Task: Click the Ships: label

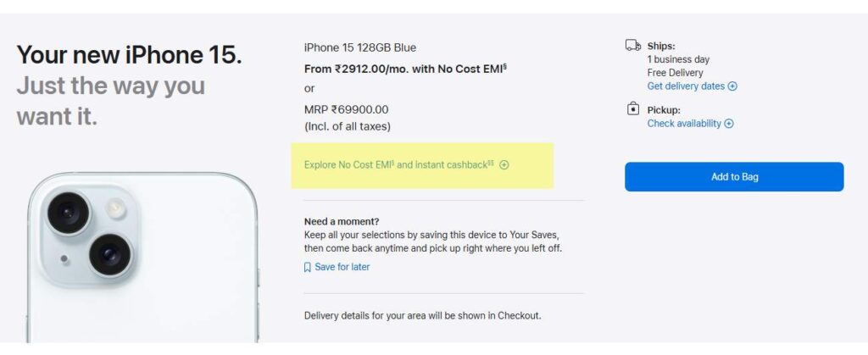Action: (661, 46)
